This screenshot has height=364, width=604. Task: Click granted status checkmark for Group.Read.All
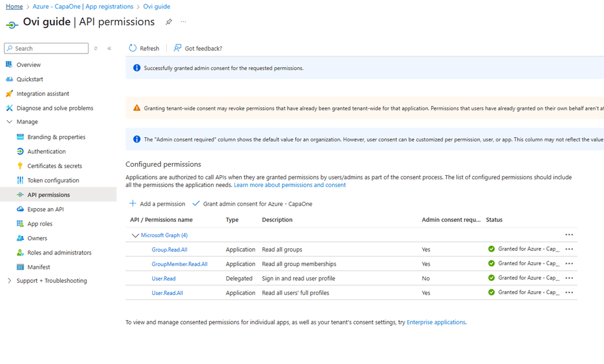point(491,249)
